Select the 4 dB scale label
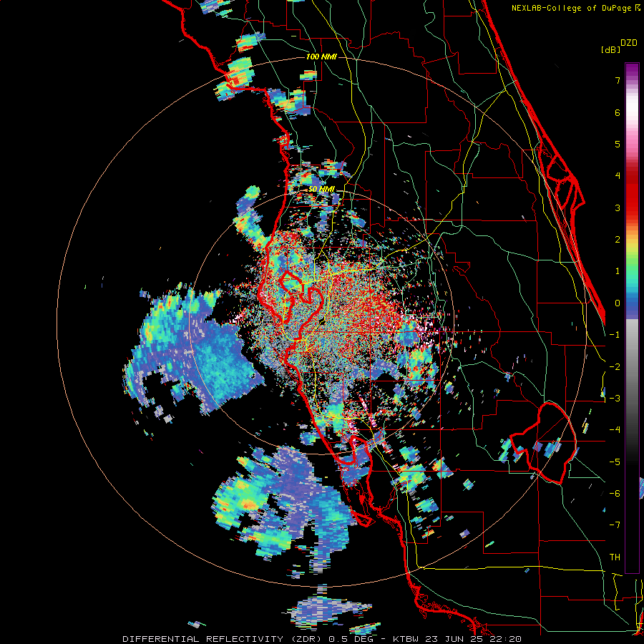The height and width of the screenshot is (644, 644). (618, 176)
